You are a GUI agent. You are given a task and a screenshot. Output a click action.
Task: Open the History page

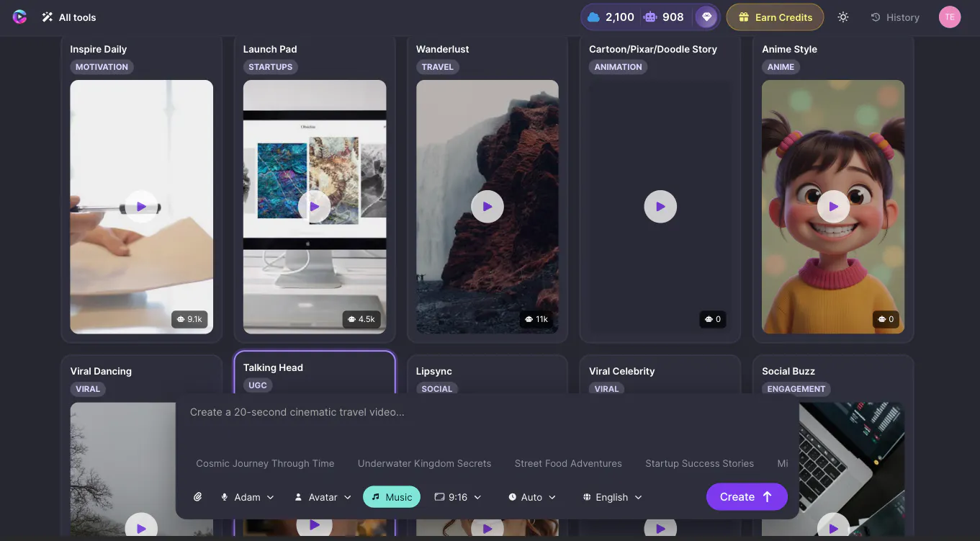(895, 17)
